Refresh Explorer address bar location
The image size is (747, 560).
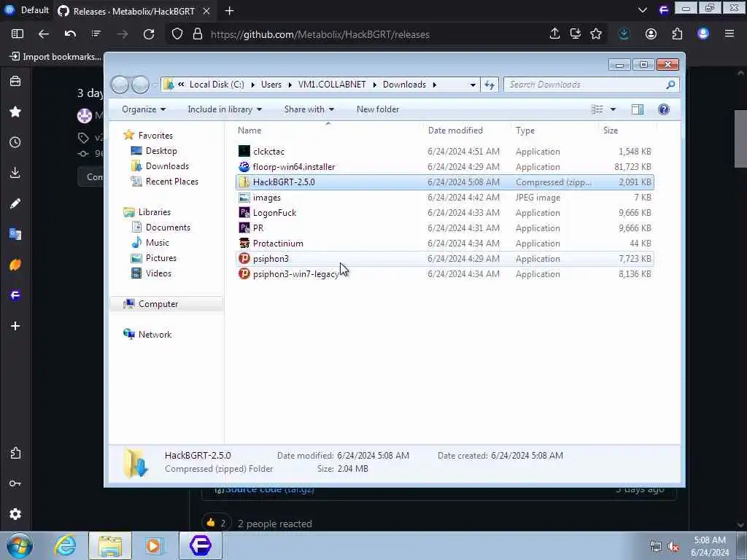489,85
